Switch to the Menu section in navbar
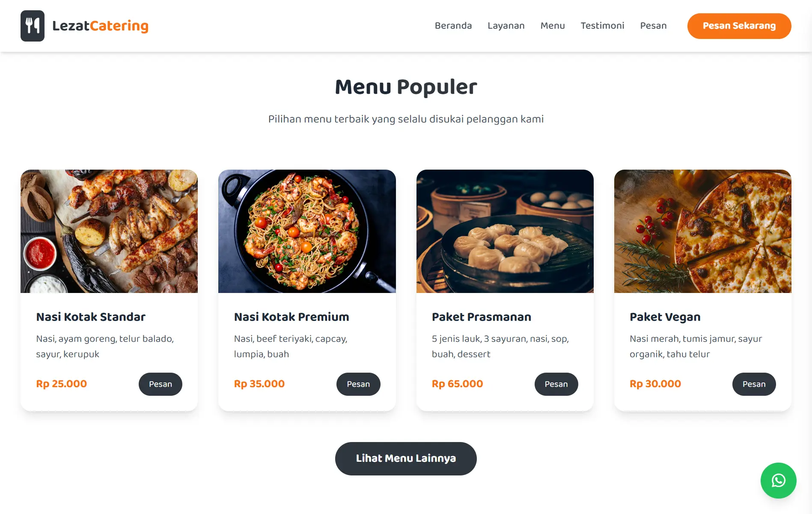This screenshot has width=812, height=514. point(553,26)
